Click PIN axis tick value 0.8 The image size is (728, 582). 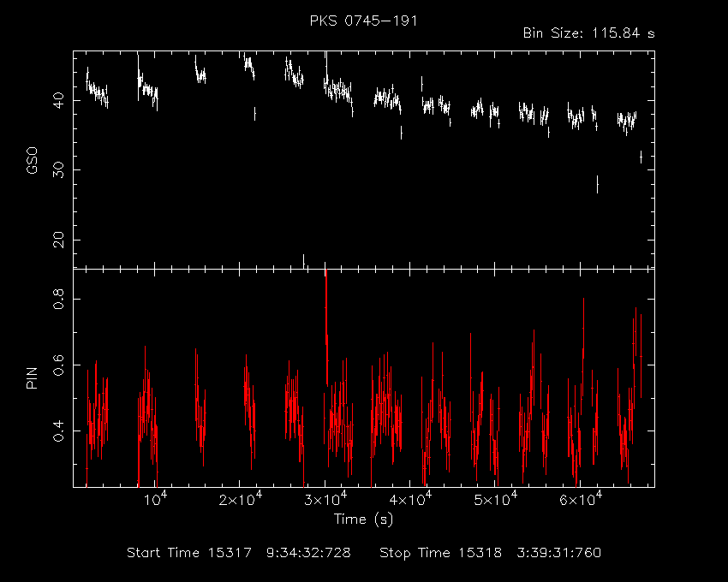click(x=59, y=300)
